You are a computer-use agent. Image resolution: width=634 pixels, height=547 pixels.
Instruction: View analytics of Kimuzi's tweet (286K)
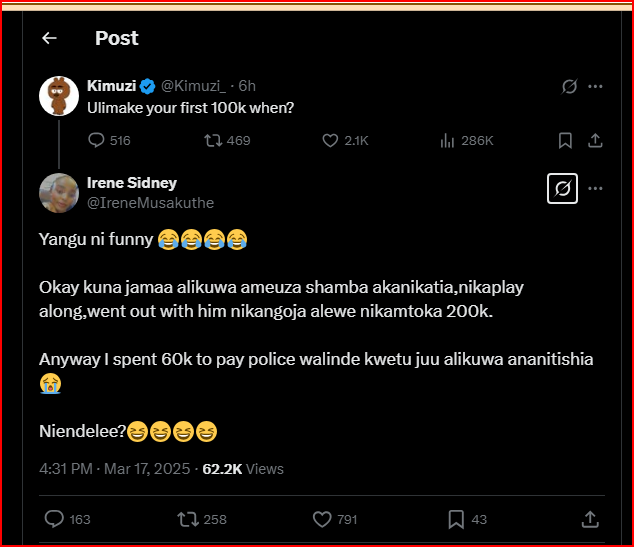(x=447, y=141)
